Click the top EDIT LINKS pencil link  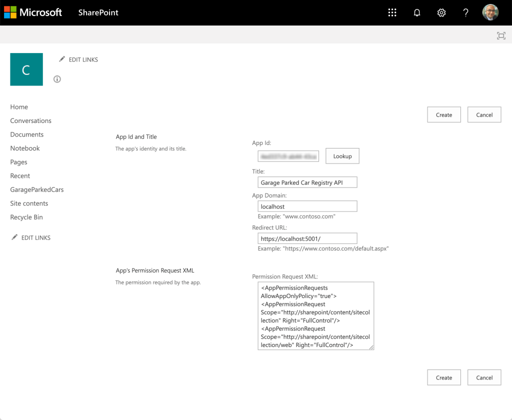[x=78, y=59]
